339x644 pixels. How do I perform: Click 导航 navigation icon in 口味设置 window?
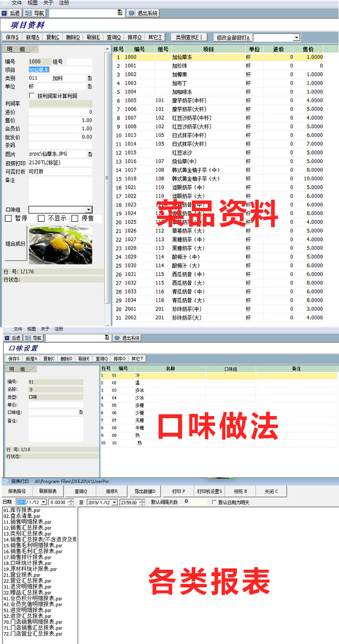[27, 338]
